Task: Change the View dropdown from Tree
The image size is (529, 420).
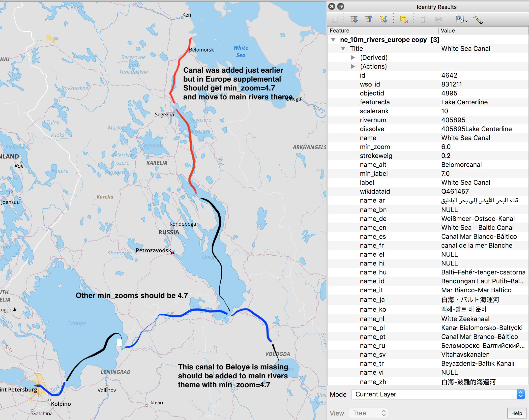Action: [x=368, y=413]
